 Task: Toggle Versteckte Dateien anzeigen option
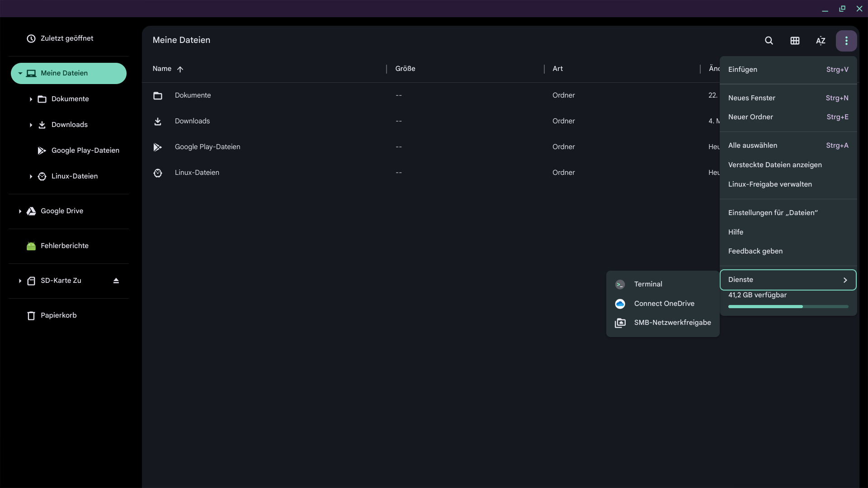(775, 165)
